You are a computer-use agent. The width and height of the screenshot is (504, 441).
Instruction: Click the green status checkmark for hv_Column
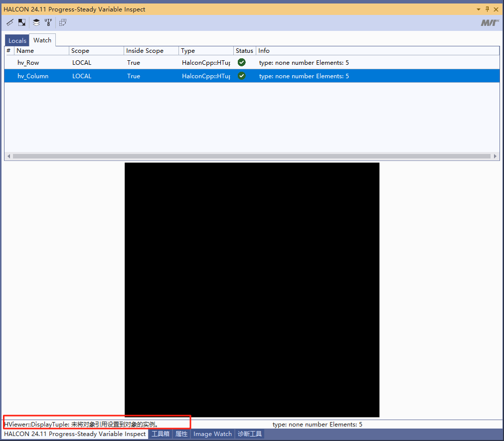[x=242, y=76]
